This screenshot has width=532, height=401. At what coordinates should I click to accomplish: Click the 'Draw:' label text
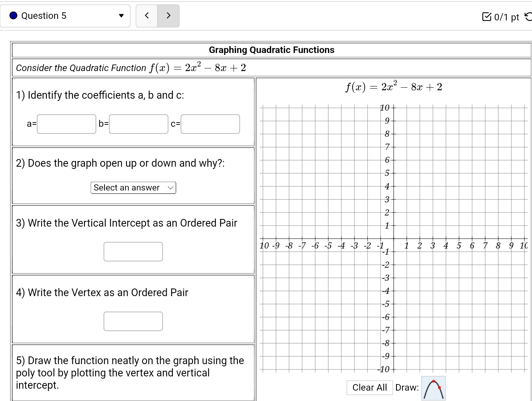pyautogui.click(x=407, y=388)
